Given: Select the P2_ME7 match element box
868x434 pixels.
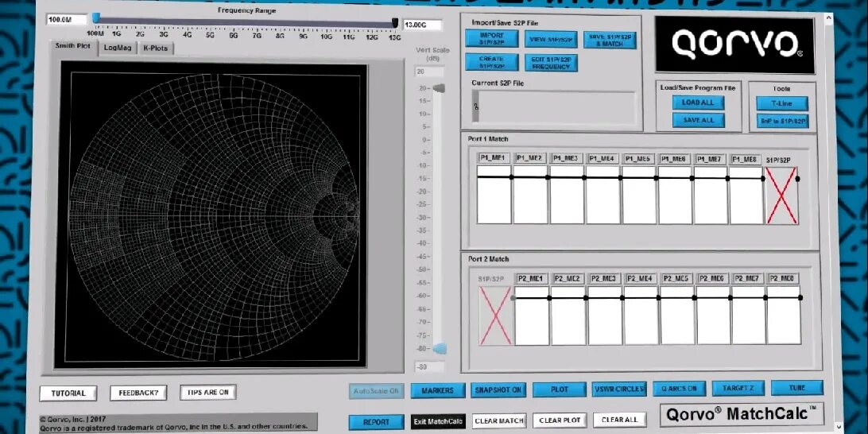Looking at the screenshot, I should (749, 315).
